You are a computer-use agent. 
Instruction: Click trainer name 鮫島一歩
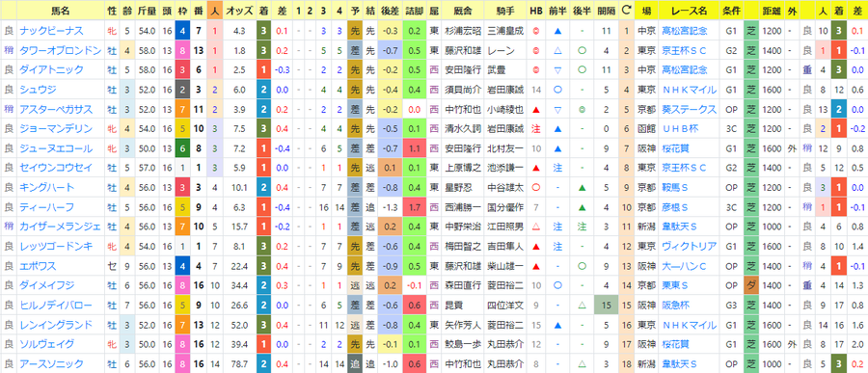[462, 344]
